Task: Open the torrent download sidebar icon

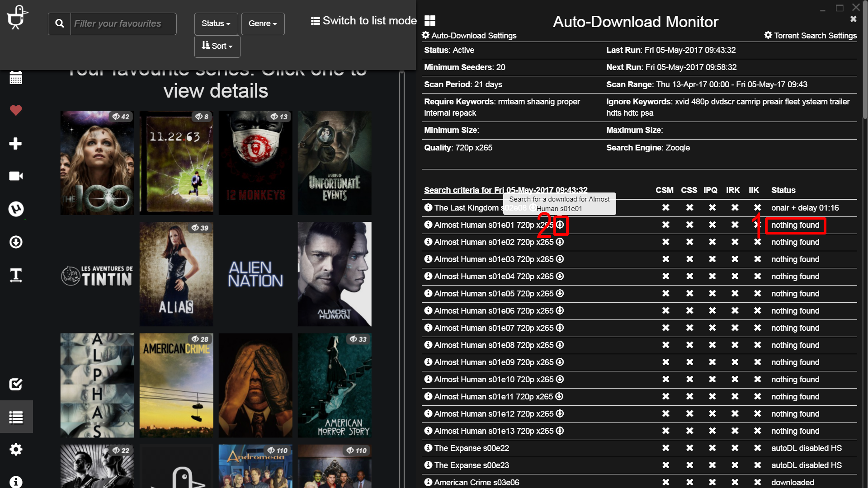Action: click(x=16, y=242)
